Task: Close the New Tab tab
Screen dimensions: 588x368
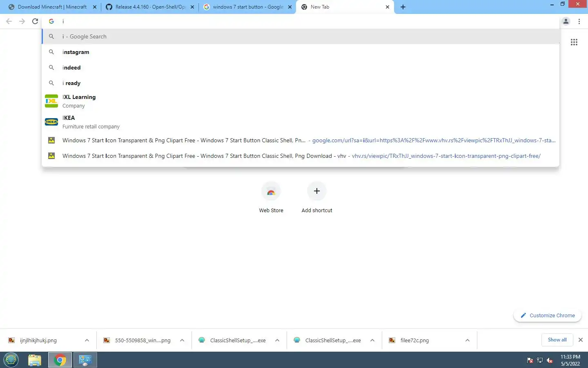Action: (388, 7)
